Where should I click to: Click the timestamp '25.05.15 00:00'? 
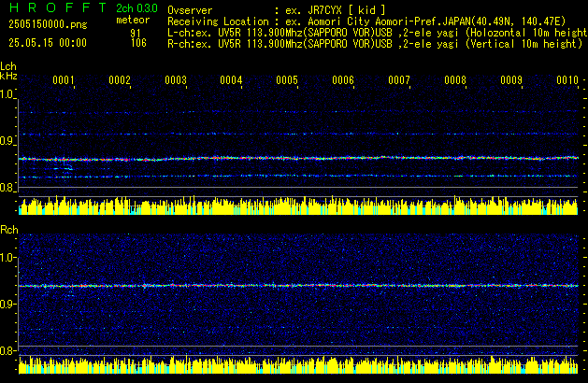tap(48, 43)
